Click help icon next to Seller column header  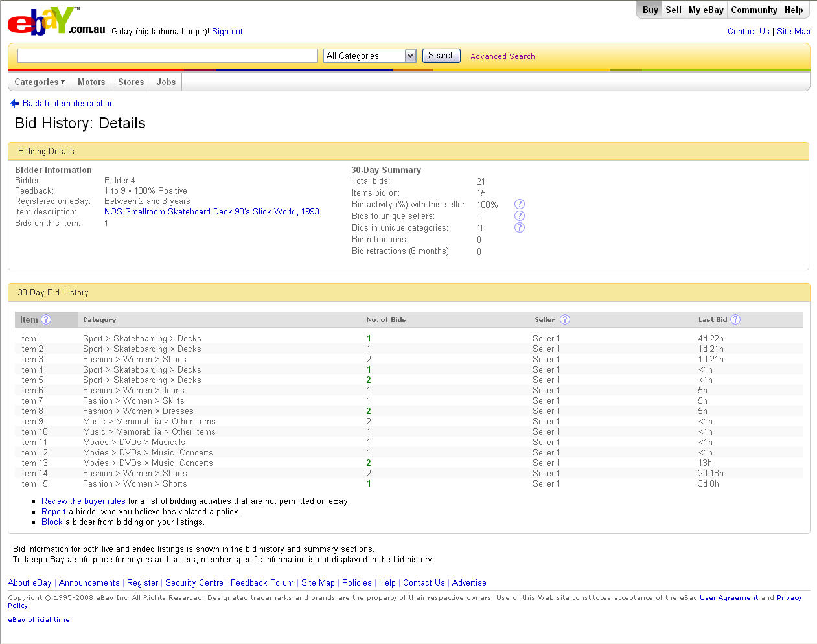[565, 319]
